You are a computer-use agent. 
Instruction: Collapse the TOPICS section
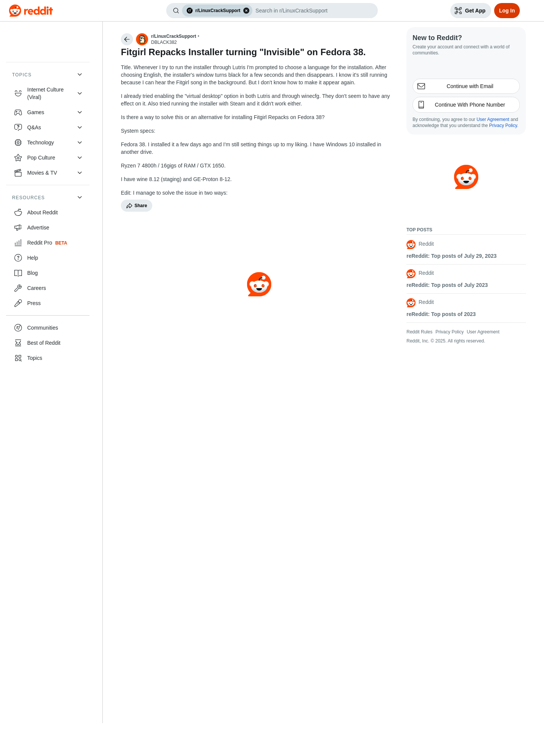80,74
